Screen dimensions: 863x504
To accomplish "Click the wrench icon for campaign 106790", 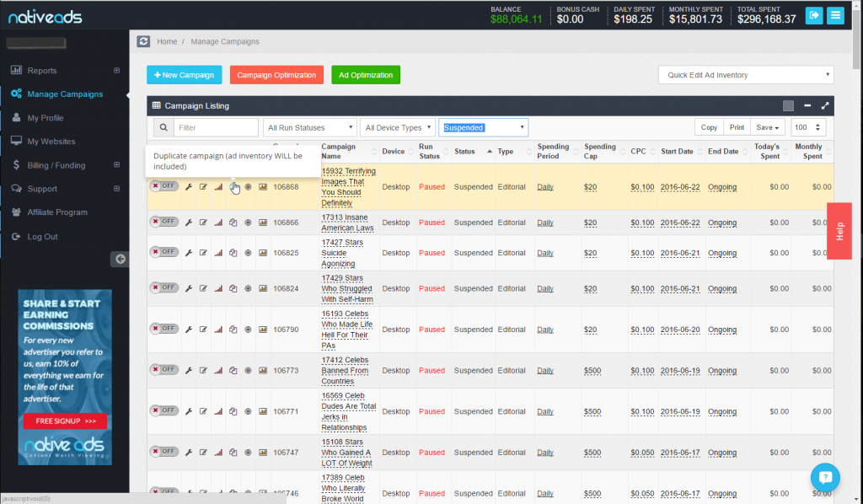I will pos(189,330).
